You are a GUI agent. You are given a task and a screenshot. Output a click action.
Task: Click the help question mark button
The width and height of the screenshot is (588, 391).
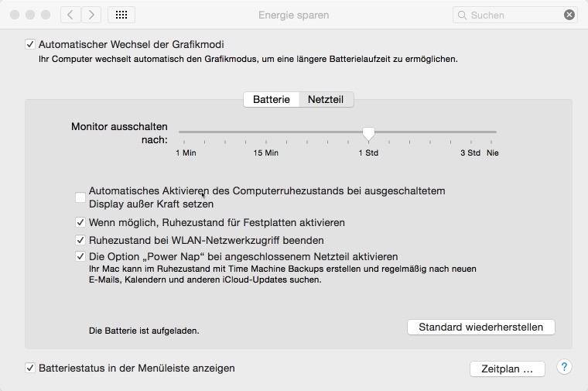click(564, 367)
